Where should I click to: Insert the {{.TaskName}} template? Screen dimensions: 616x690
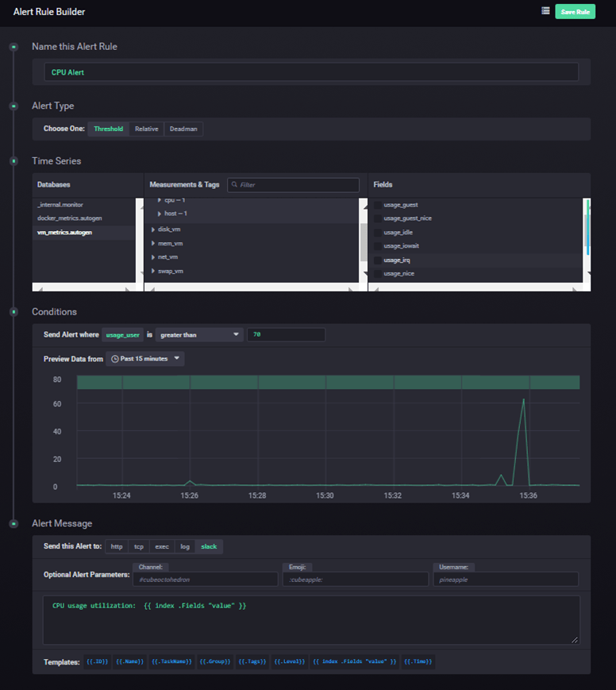[x=171, y=661]
